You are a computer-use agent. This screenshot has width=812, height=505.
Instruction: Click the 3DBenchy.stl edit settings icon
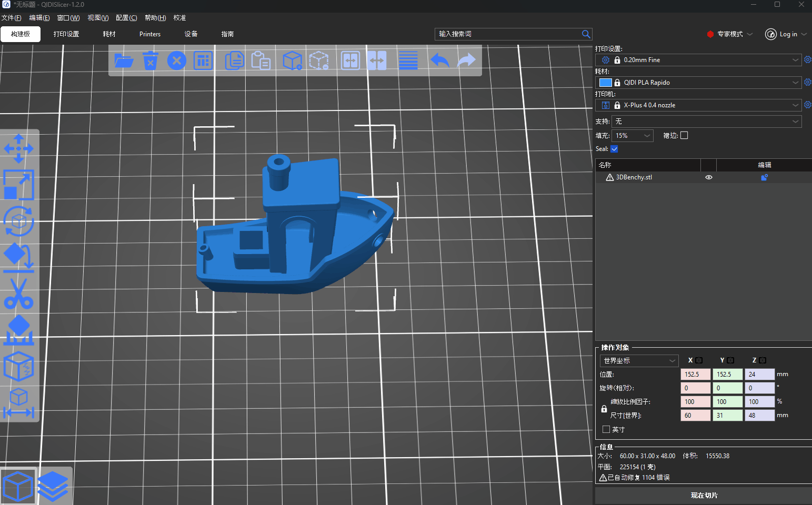point(764,177)
